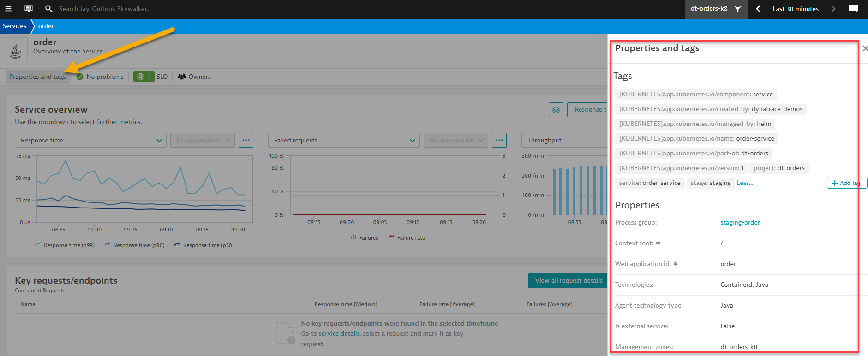
Task: Click the filter funnel icon
Action: tap(738, 9)
